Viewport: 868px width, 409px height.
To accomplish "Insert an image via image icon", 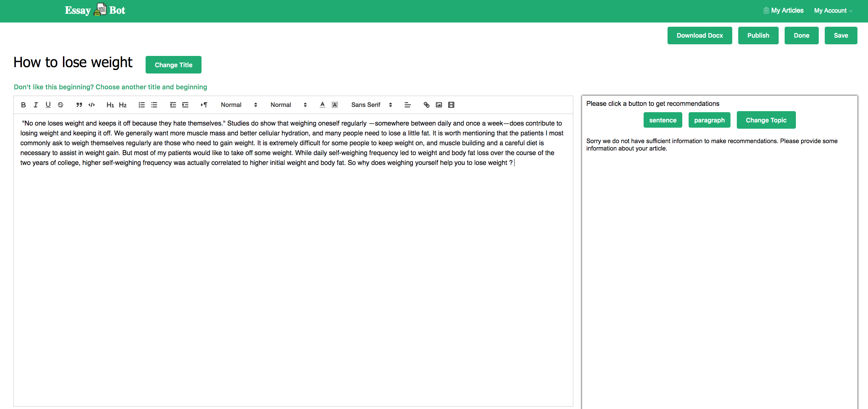I will [x=439, y=105].
